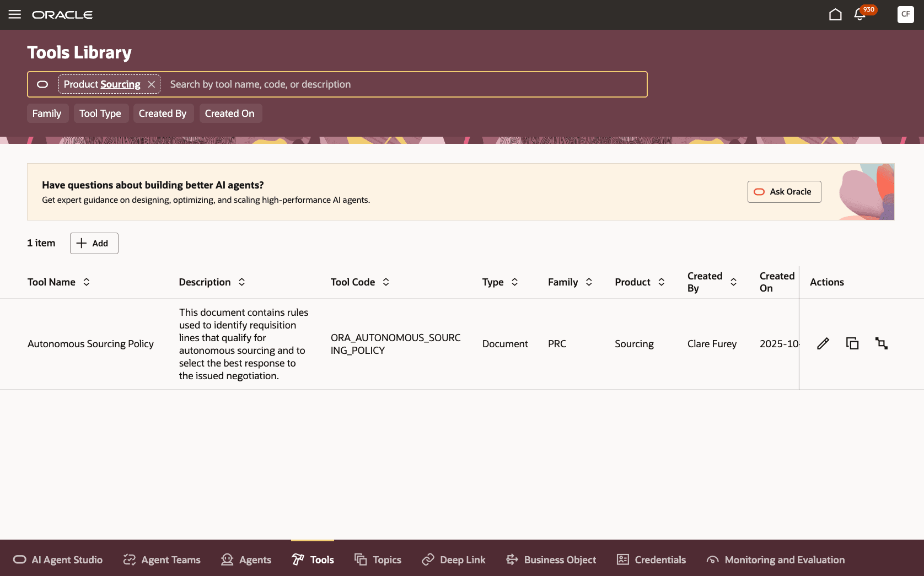Switch to the Tools tab

tap(313, 559)
